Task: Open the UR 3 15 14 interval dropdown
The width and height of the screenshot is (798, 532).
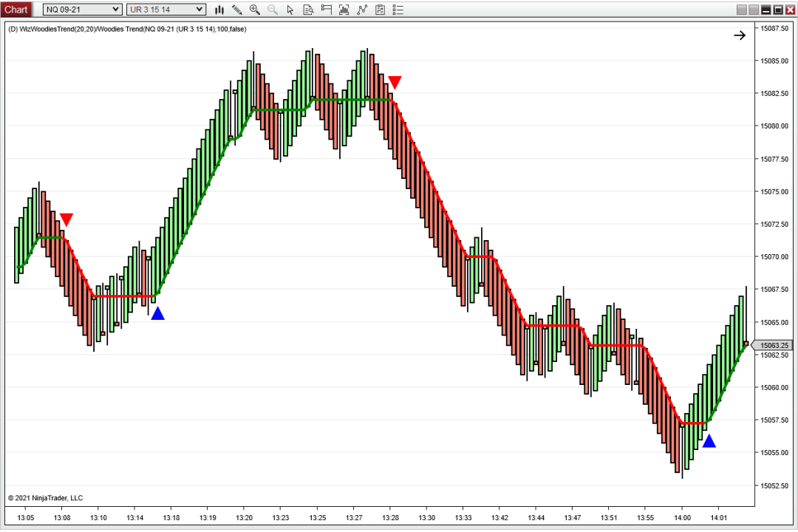Action: (166, 9)
